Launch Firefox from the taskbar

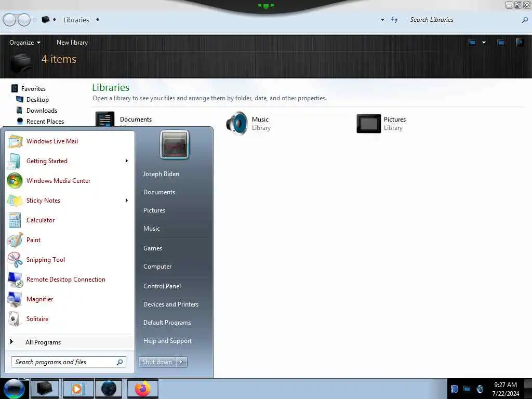coord(143,389)
